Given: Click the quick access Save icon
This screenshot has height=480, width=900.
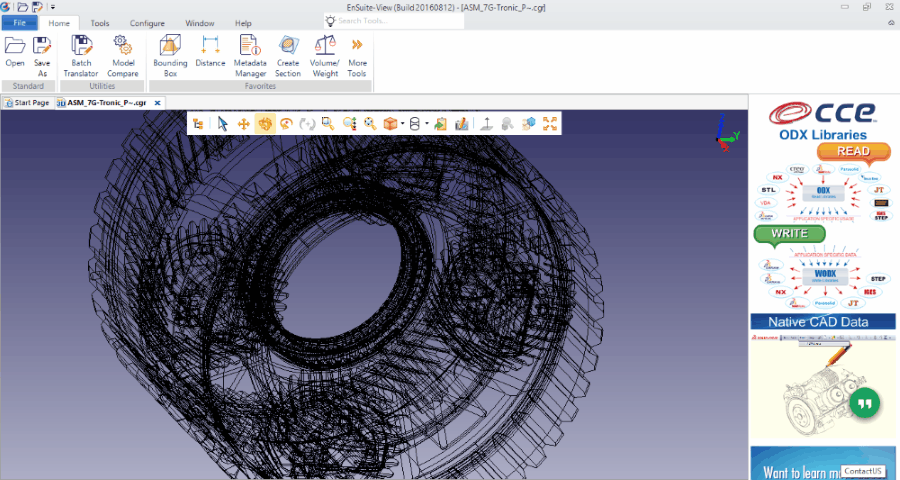Looking at the screenshot, I should coord(37,7).
